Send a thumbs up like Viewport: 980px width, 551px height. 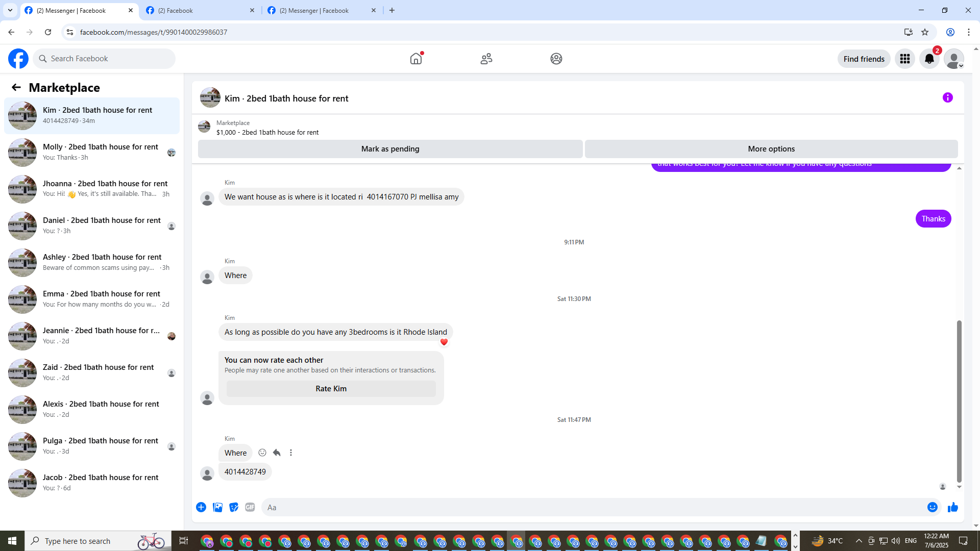point(952,507)
